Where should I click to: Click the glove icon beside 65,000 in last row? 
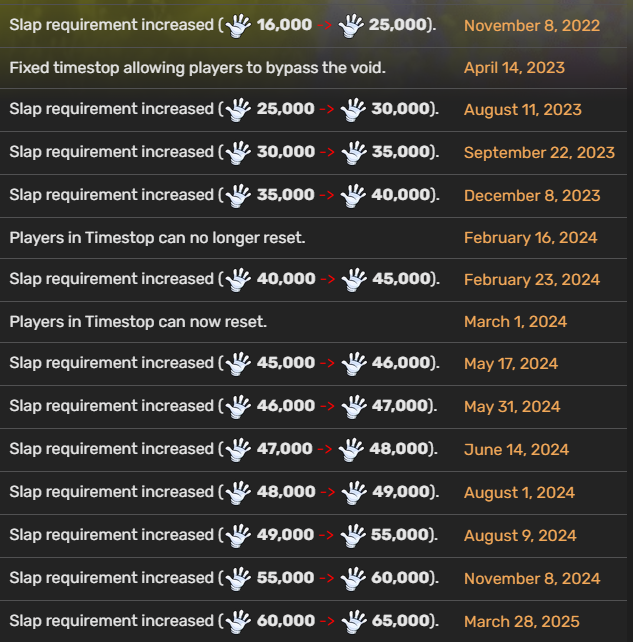(354, 622)
